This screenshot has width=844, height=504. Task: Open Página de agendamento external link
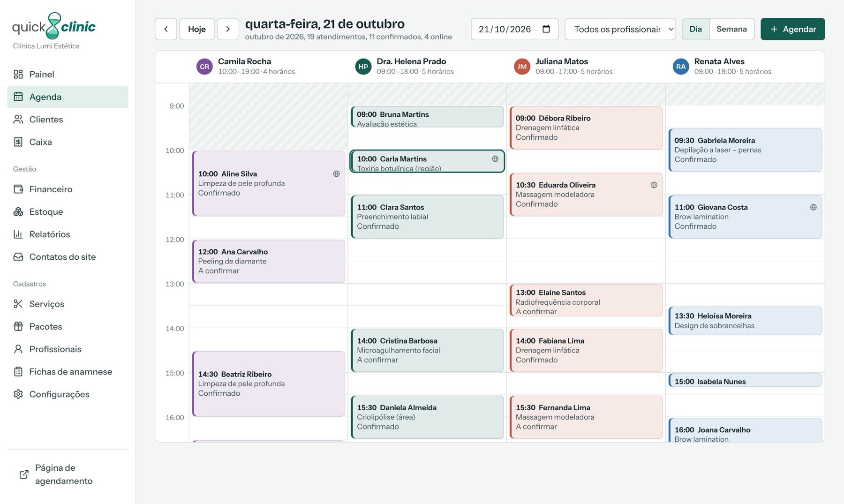[x=68, y=474]
